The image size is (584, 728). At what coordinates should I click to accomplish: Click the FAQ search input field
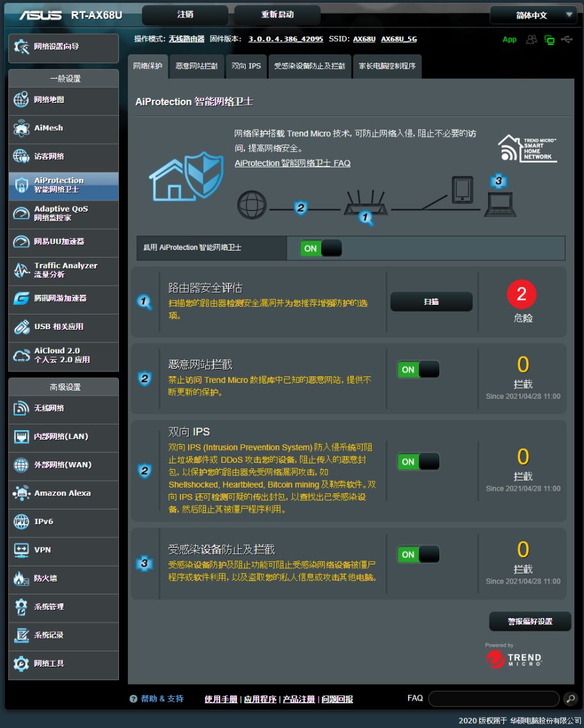[x=493, y=699]
